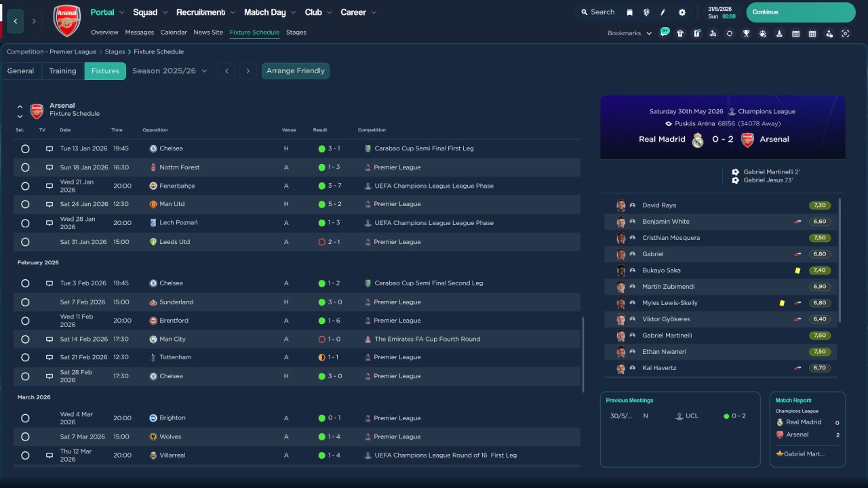
Task: Click the Arsenal club crest logo
Action: 66,20
